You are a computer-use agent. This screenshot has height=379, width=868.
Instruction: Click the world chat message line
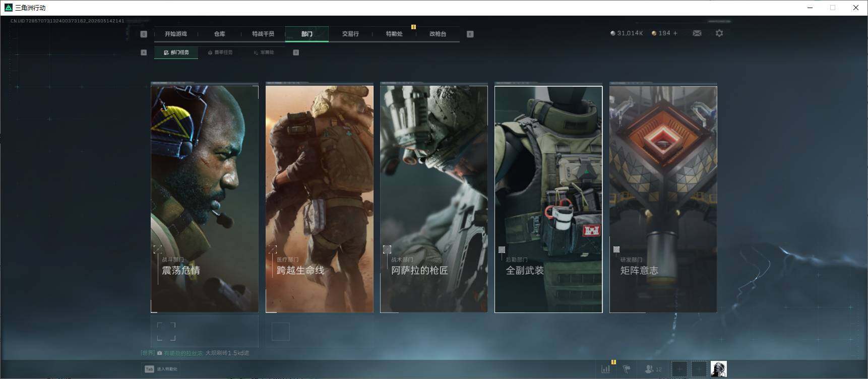click(195, 353)
